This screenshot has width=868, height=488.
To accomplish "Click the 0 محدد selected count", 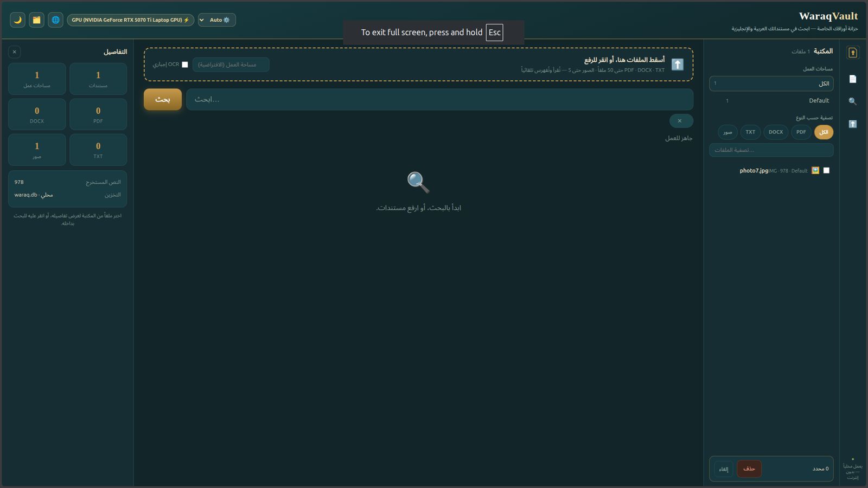I will 821,469.
